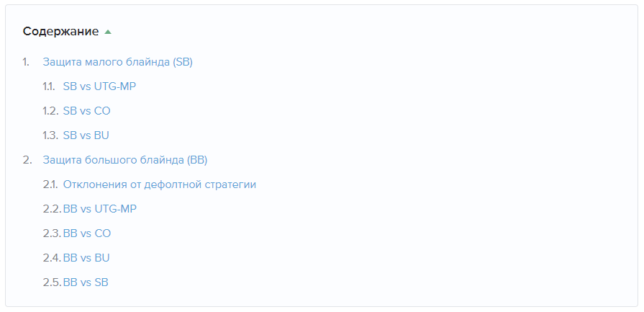Select the 'SB vs BU' link
644x312 pixels.
[86, 135]
